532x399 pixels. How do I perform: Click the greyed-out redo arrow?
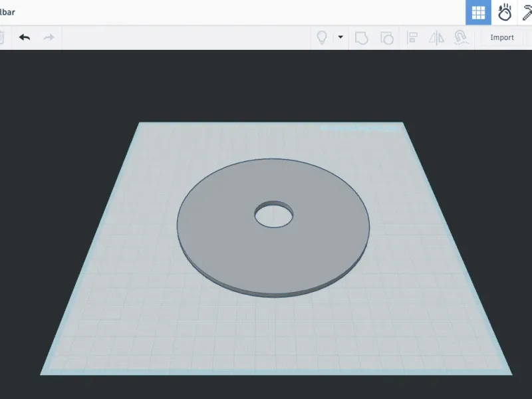point(49,37)
